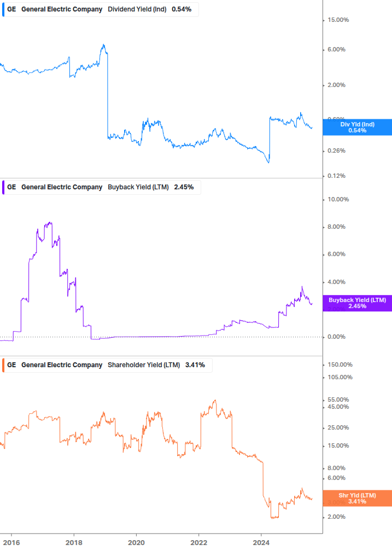Viewport: 392px width, 550px height.
Task: Click the 2016 label on the time axis
Action: (x=11, y=543)
